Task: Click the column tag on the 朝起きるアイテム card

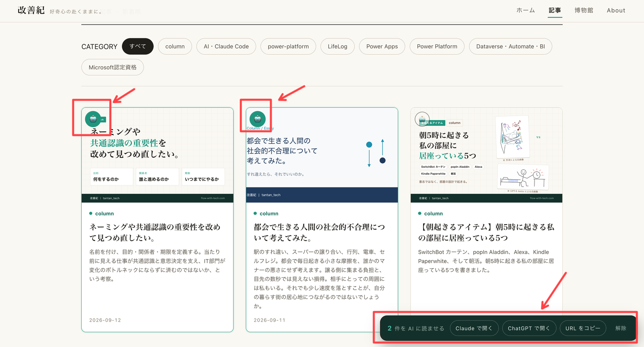Action: pyautogui.click(x=430, y=214)
